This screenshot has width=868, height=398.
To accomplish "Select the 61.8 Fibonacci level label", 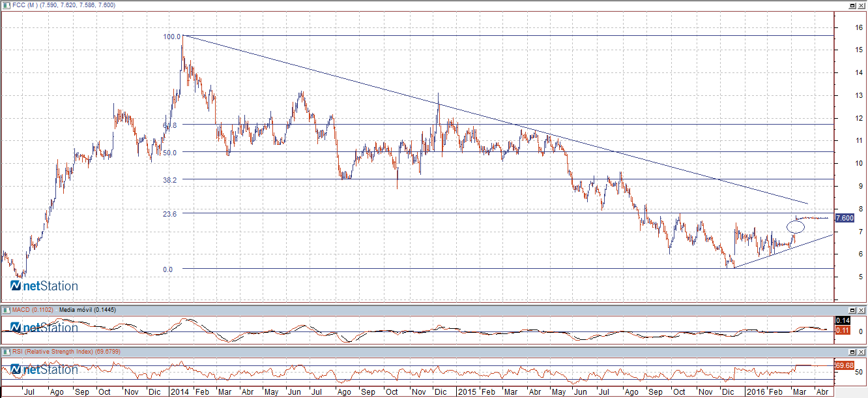I will click(x=170, y=125).
